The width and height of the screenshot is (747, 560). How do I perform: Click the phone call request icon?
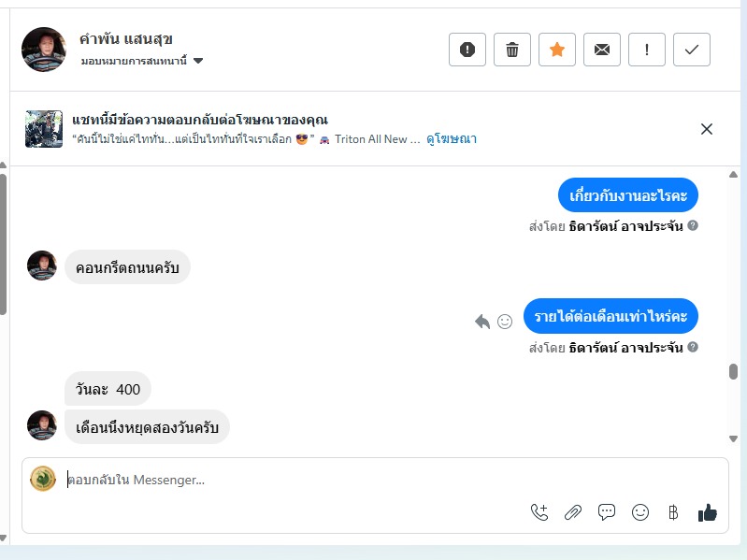pos(539,511)
